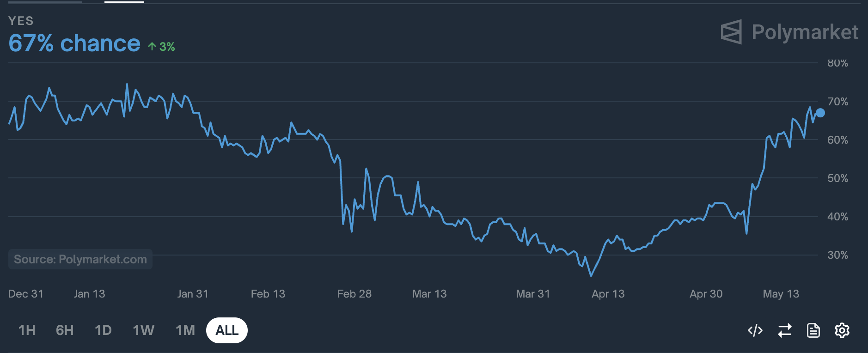
Task: Select the 6H interval button
Action: tap(65, 330)
